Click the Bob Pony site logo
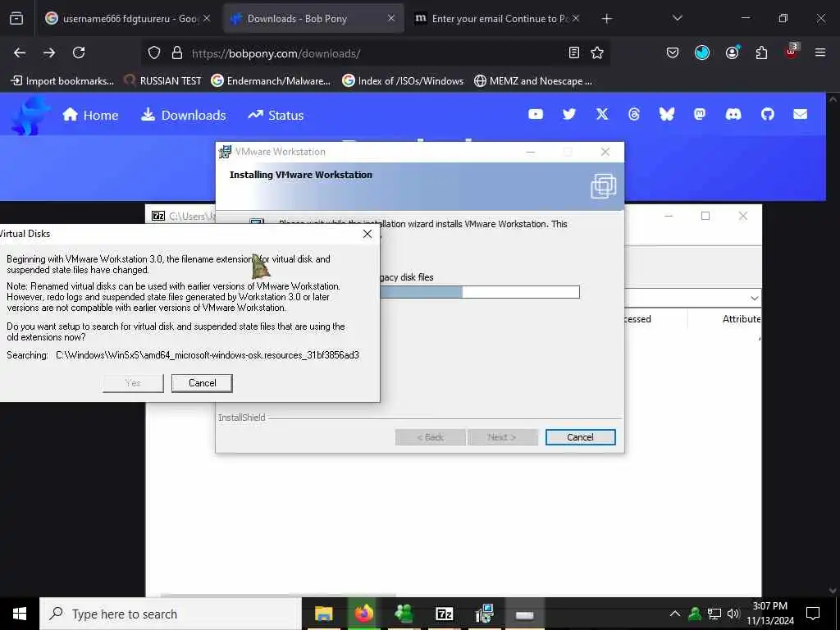The width and height of the screenshot is (840, 630). coord(30,115)
